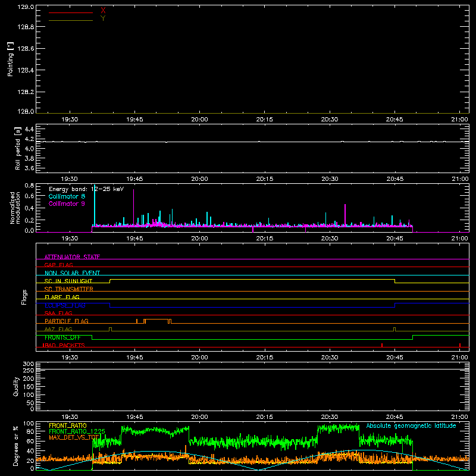This screenshot has height=476, width=476.
Task: Click the NON_SOLAR_EVENT flag label
Action: point(72,273)
